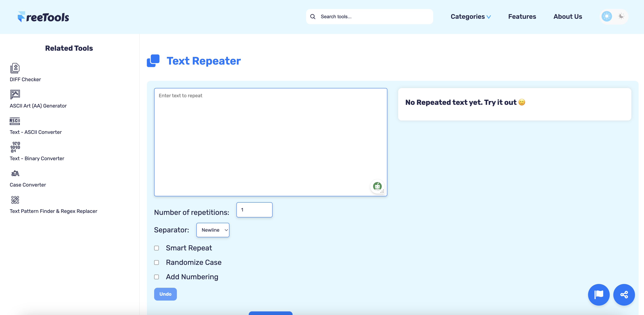Switch to dark mode with moon icon
644x315 pixels.
click(x=621, y=16)
